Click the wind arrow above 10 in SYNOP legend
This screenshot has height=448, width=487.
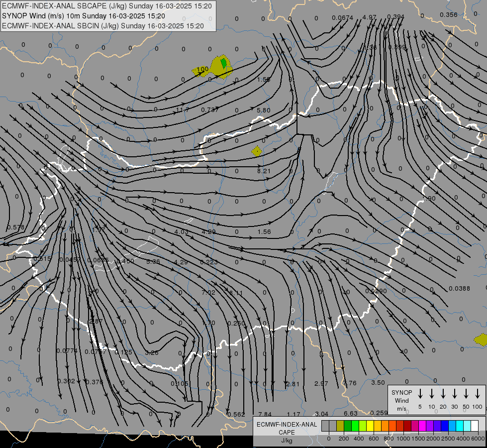coord(432,394)
